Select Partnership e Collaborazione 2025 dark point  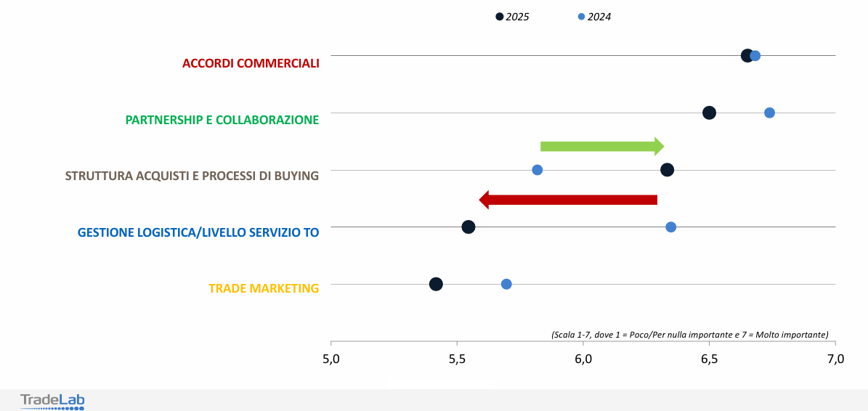pyautogui.click(x=710, y=113)
